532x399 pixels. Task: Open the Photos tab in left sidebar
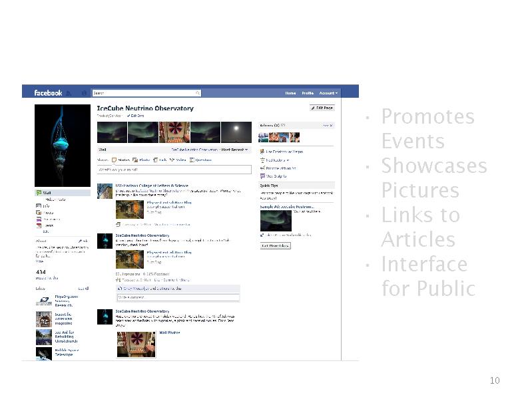click(x=45, y=213)
